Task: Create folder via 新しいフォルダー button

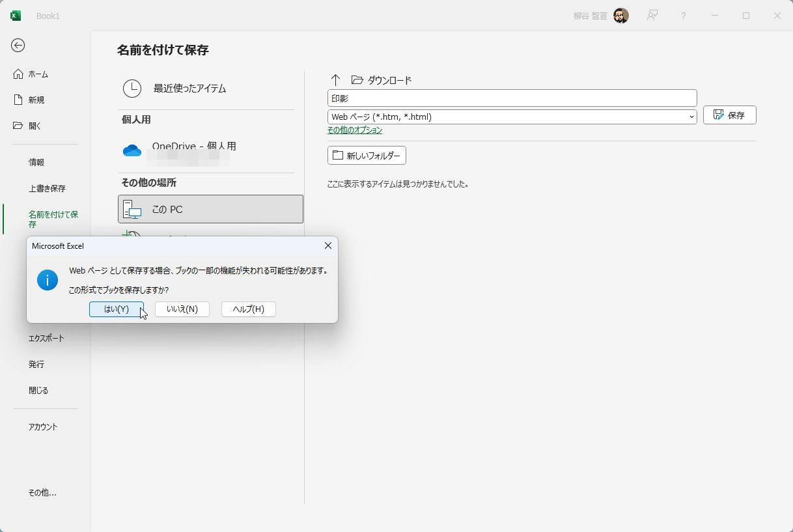Action: [x=366, y=155]
